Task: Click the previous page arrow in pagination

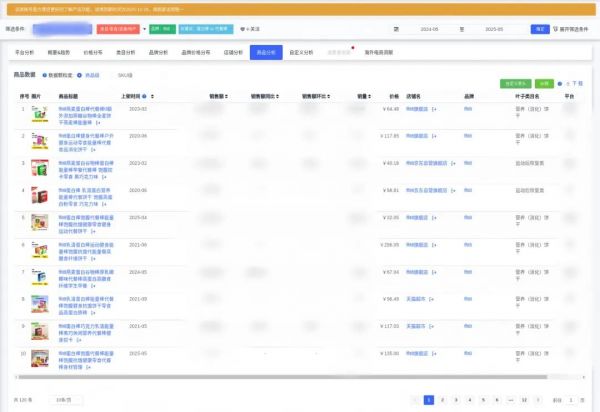Action: coord(417,399)
